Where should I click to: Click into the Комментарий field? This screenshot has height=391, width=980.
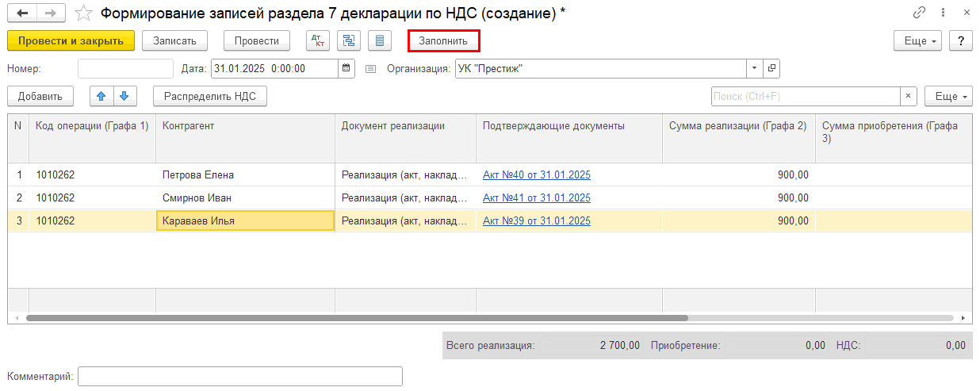coord(239,376)
